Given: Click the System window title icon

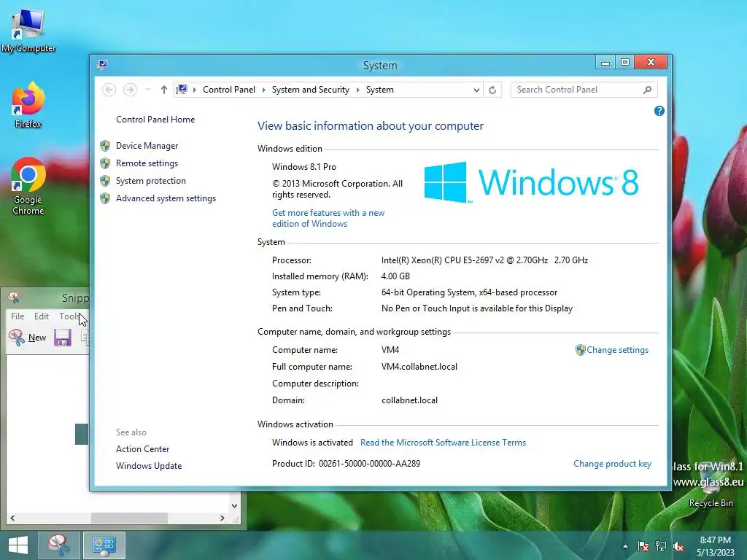Looking at the screenshot, I should 102,65.
